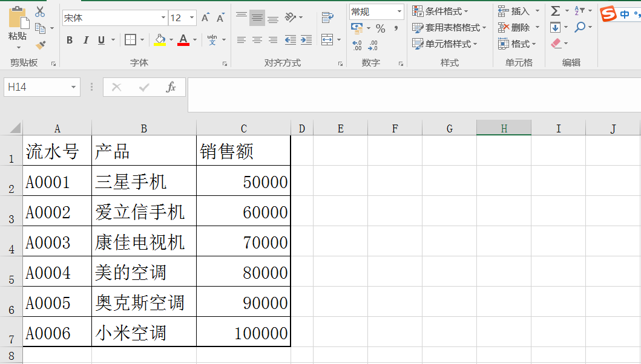Open the 宋体 font name dropdown
Viewport: 641px width, 364px height.
click(163, 18)
